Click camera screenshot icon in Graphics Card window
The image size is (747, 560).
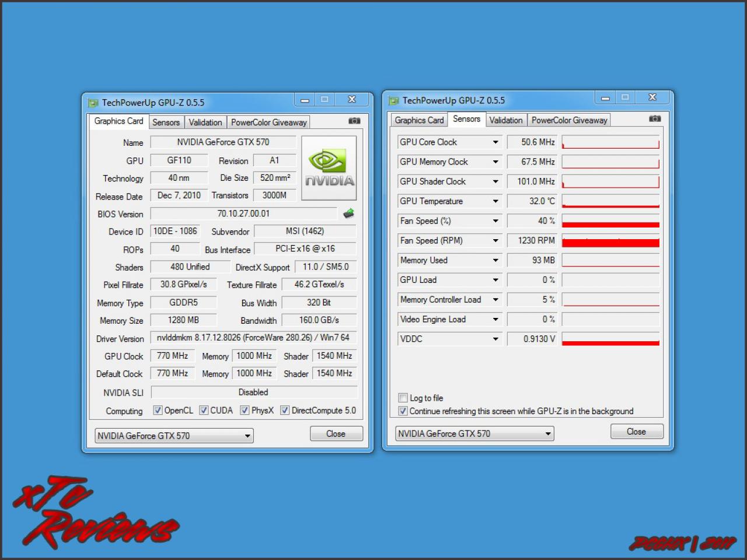click(354, 121)
